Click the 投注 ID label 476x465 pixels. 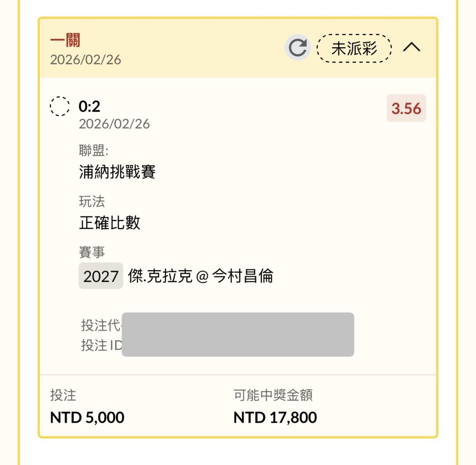pyautogui.click(x=101, y=346)
